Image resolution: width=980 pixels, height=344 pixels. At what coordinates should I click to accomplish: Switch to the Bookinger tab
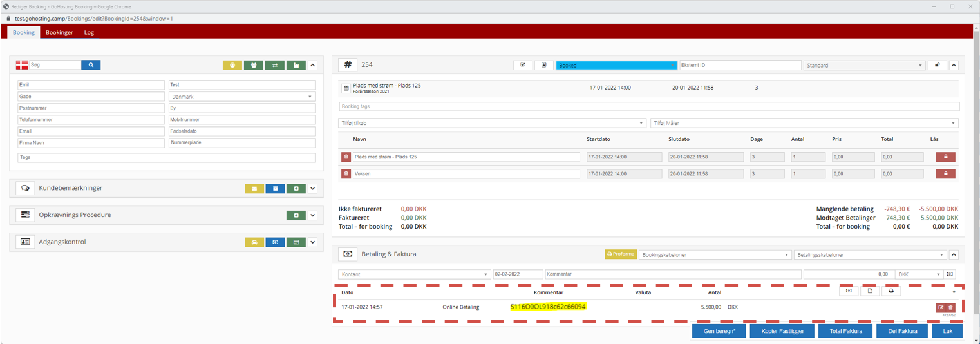pyautogui.click(x=59, y=32)
